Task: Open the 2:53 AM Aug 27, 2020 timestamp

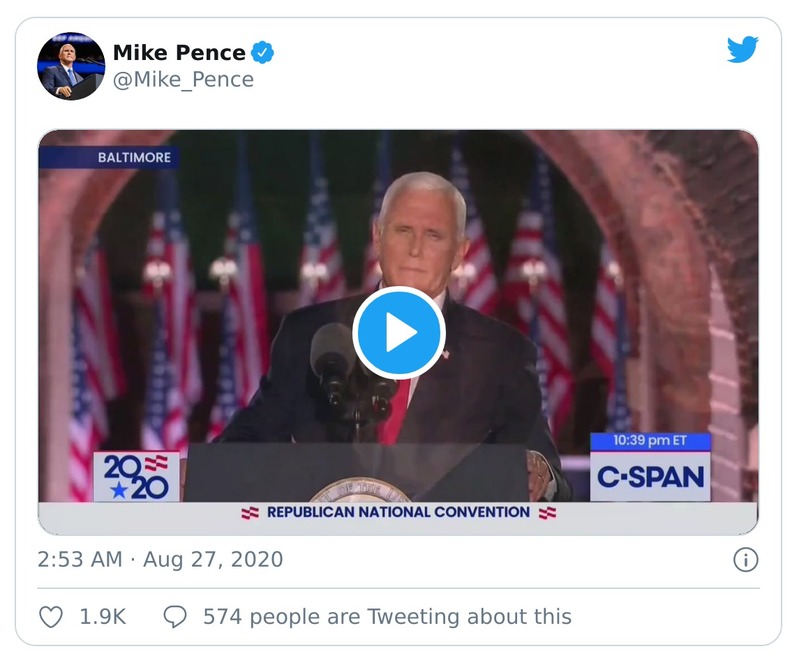Action: (x=160, y=560)
